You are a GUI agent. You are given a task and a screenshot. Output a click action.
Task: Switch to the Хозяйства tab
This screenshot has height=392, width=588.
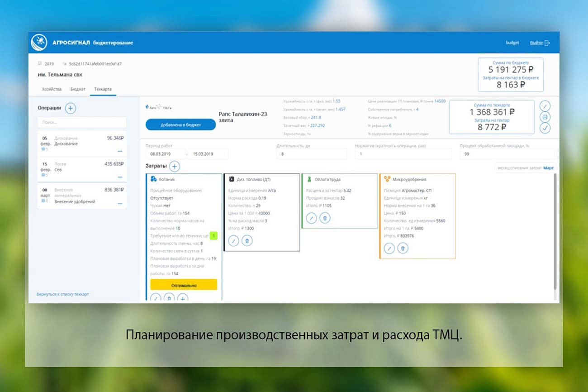tap(52, 89)
